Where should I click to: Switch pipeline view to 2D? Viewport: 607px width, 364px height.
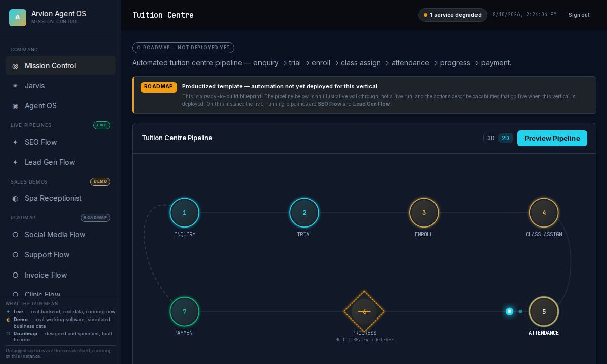pyautogui.click(x=505, y=138)
